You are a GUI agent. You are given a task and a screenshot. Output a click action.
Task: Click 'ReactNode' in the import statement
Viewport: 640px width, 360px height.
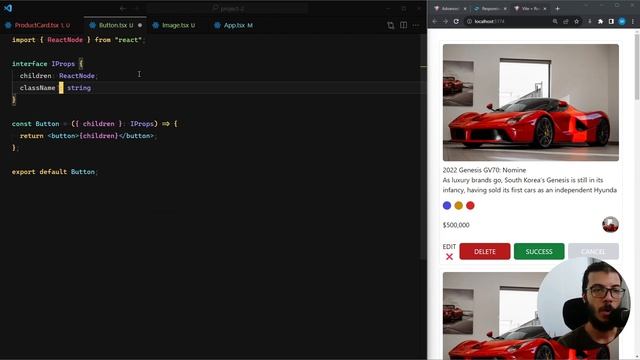65,40
